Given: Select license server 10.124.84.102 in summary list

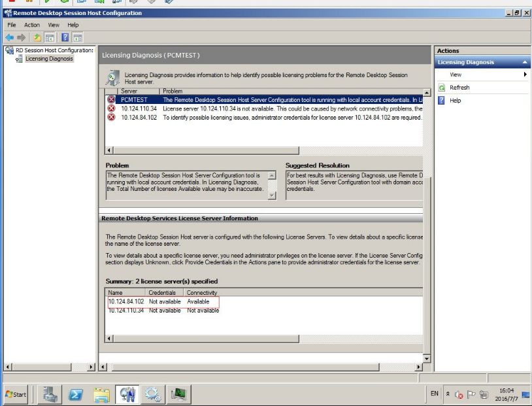Looking at the screenshot, I should point(163,302).
